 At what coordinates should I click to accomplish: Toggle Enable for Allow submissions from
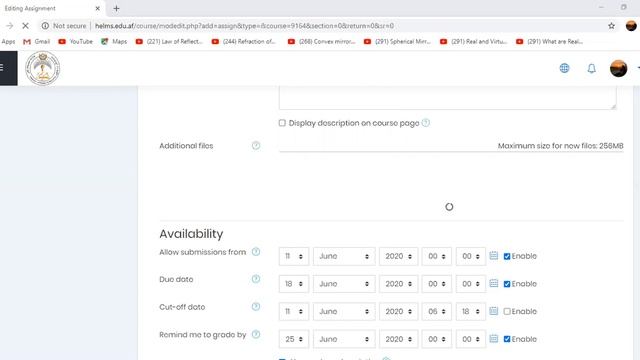tap(507, 256)
